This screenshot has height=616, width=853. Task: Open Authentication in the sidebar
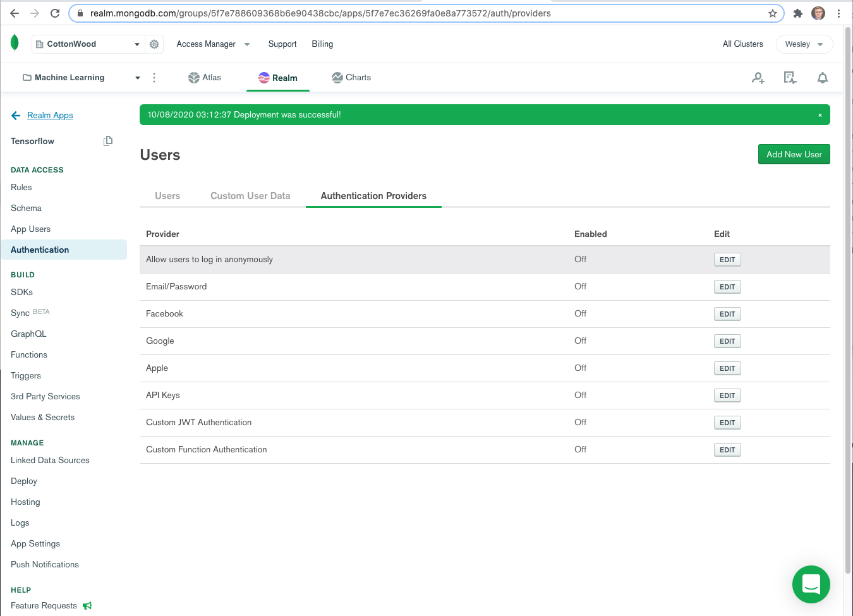(x=64, y=250)
